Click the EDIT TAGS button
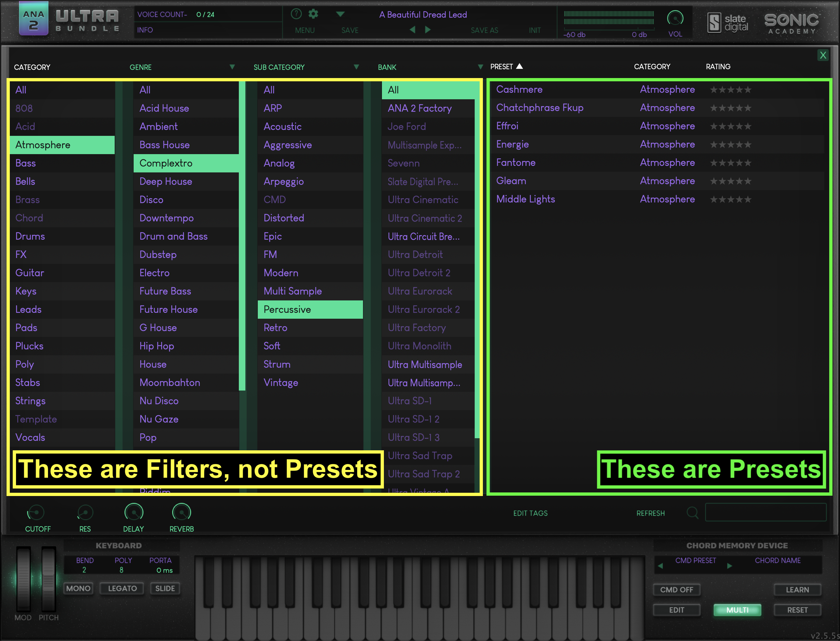The width and height of the screenshot is (840, 641). [530, 513]
